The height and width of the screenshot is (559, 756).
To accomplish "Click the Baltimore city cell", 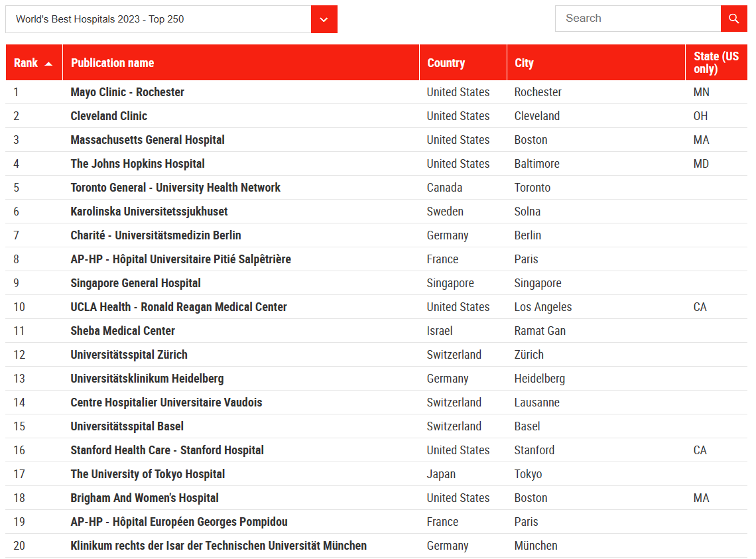I will 537,164.
